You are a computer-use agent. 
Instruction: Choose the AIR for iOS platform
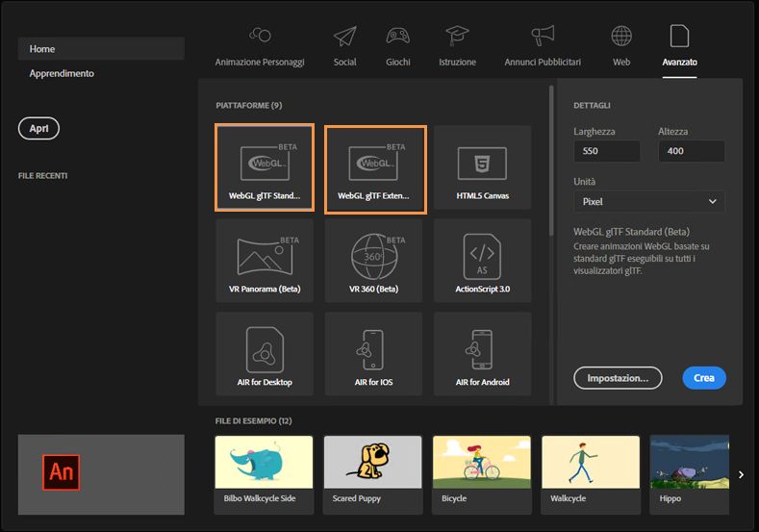tap(373, 354)
